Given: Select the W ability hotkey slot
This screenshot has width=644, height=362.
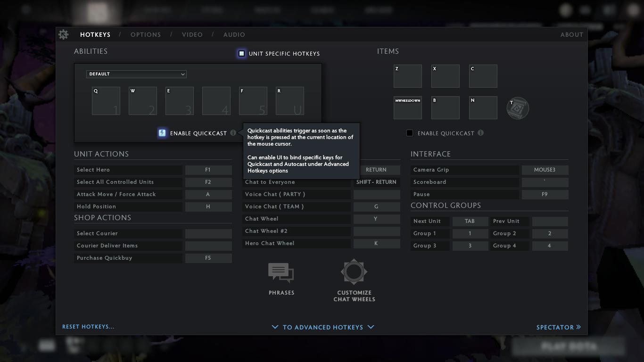Looking at the screenshot, I should click(143, 101).
